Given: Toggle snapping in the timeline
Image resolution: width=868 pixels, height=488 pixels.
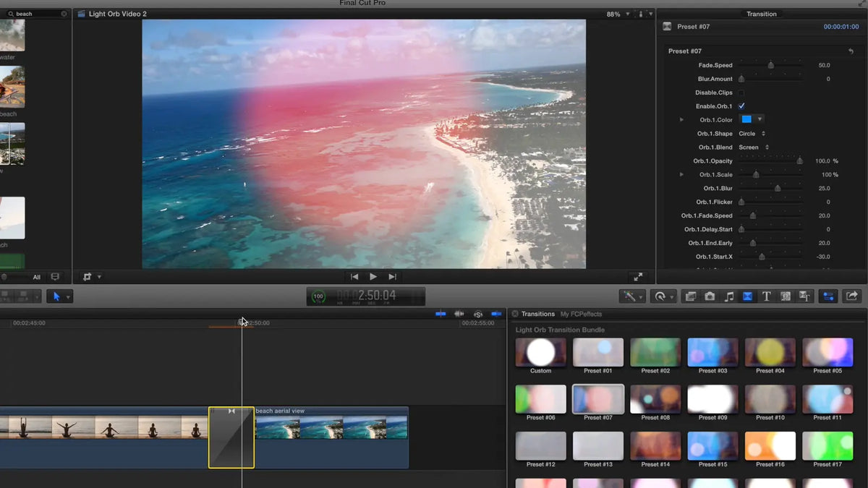Looking at the screenshot, I should point(496,314).
